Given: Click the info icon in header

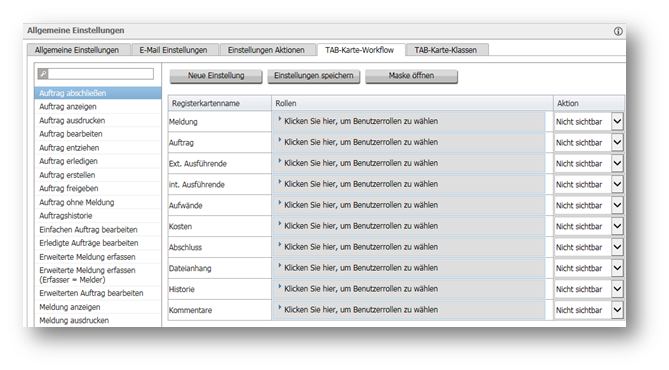Looking at the screenshot, I should pos(618,31).
